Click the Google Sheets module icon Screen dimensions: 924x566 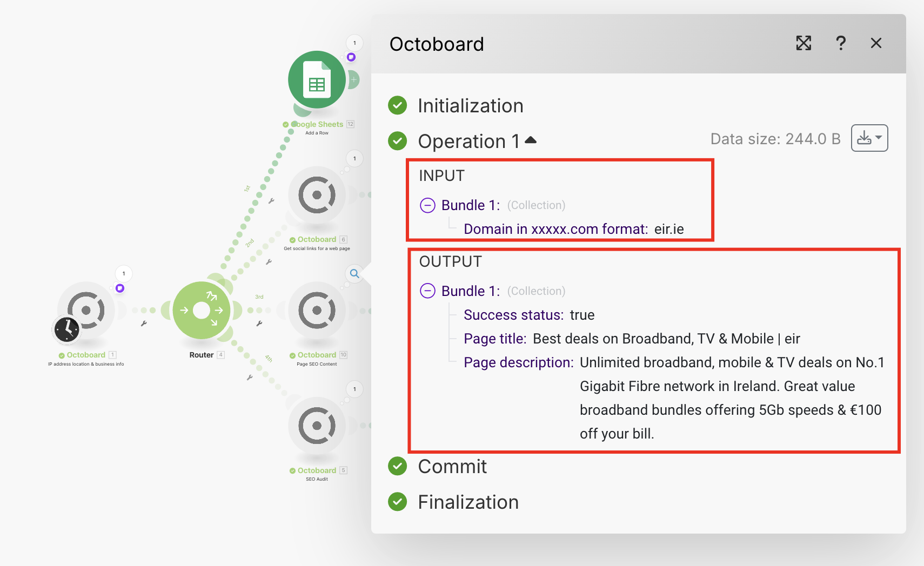click(x=317, y=80)
